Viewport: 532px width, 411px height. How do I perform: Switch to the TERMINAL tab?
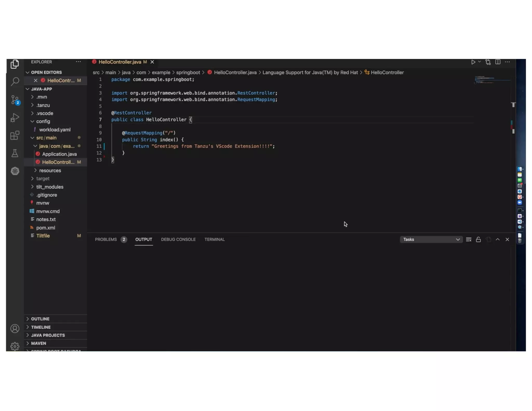[x=214, y=240]
